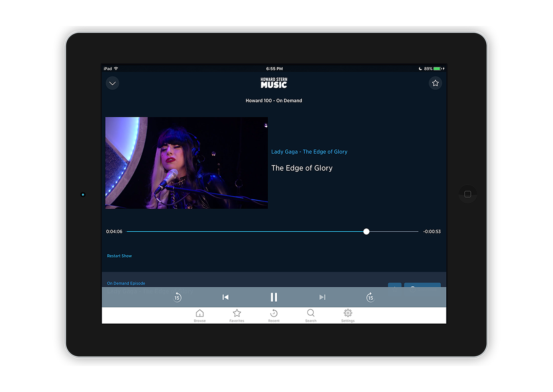Click the elapsed time 0:04:06

click(x=114, y=231)
